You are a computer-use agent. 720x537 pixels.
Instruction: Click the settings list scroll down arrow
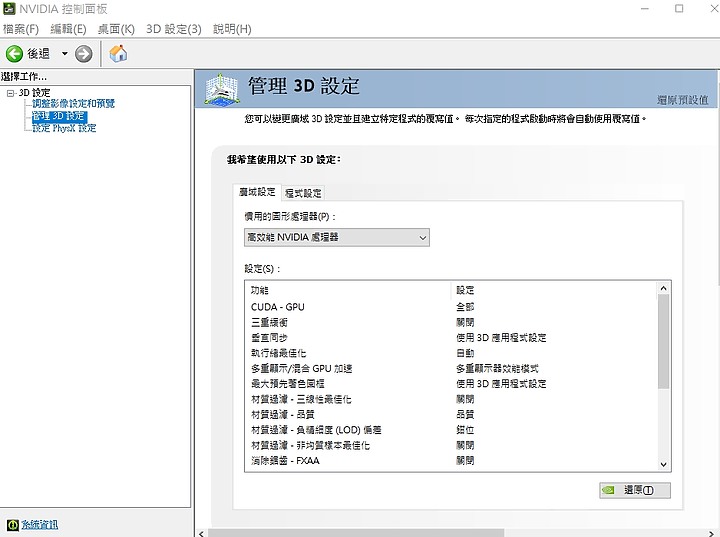[663, 464]
